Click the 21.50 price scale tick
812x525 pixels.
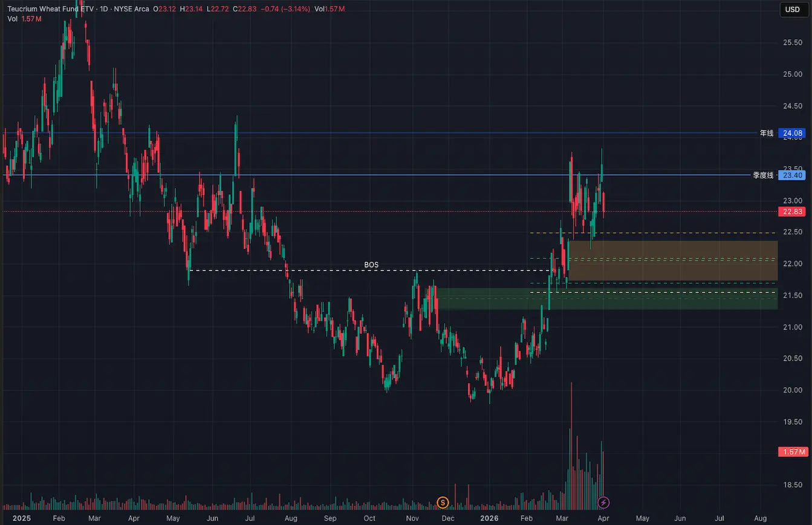792,295
